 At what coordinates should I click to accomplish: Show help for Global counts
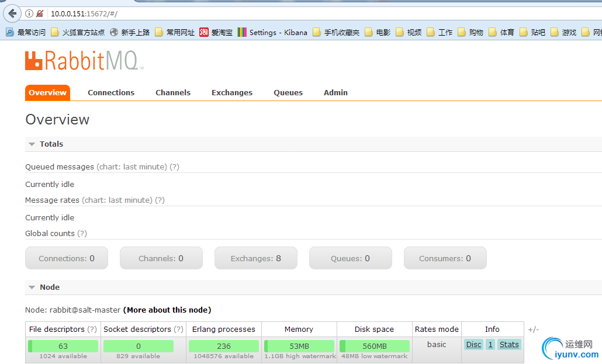click(x=82, y=234)
